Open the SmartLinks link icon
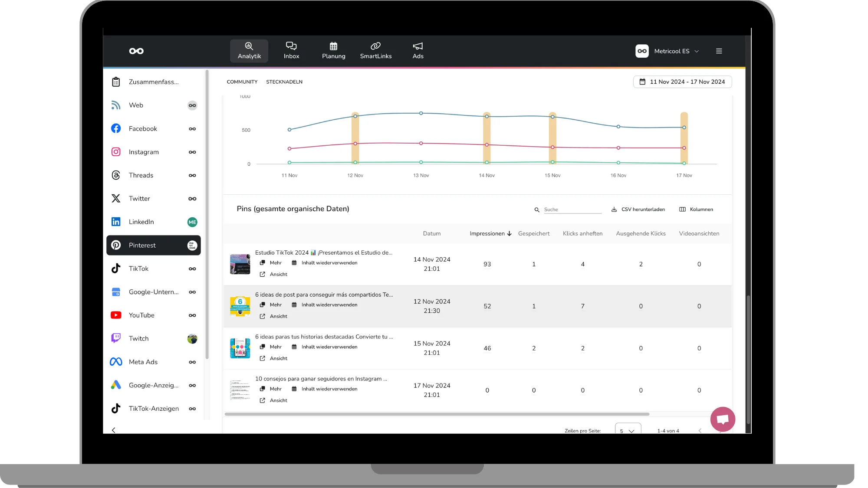Image resolution: width=868 pixels, height=488 pixels. 375,46
